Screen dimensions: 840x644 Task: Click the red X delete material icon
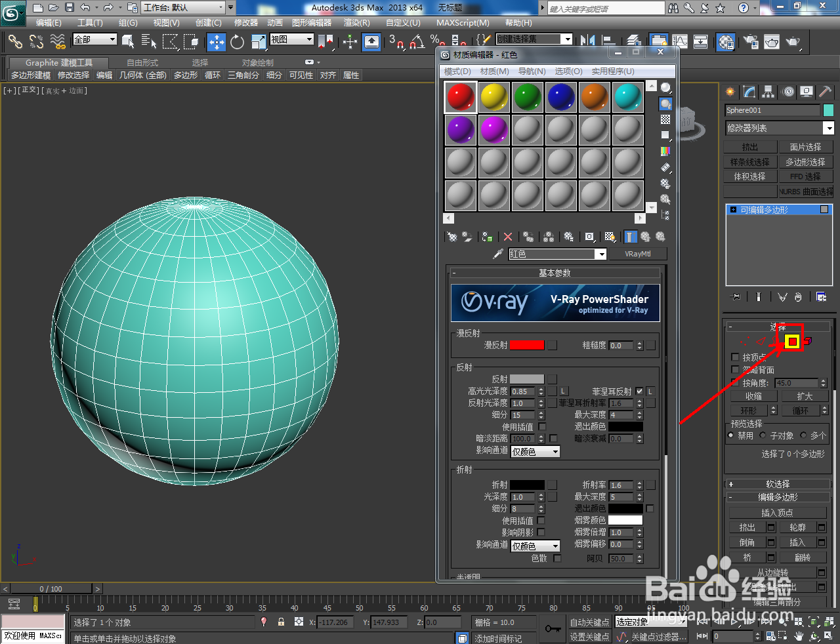point(507,237)
